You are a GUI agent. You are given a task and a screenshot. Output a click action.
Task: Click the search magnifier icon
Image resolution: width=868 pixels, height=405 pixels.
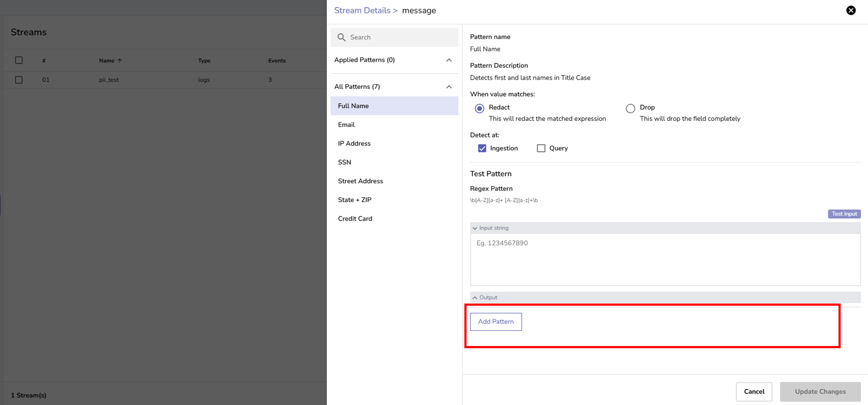(x=342, y=37)
